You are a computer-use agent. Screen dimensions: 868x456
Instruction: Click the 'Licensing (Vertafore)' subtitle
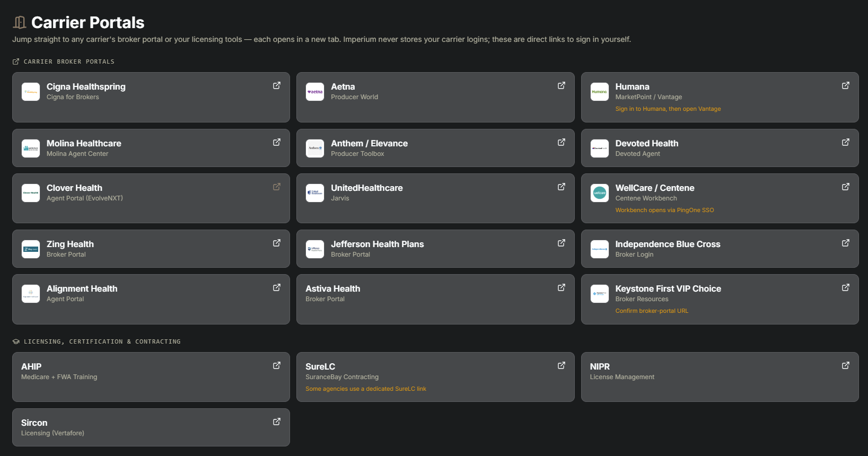(x=52, y=433)
